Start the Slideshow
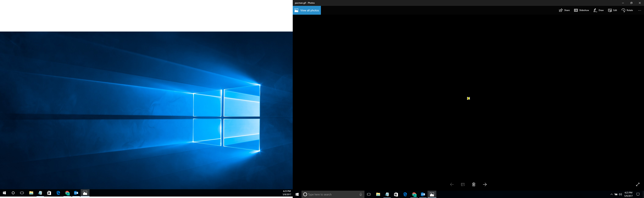644x198 pixels. [x=581, y=10]
